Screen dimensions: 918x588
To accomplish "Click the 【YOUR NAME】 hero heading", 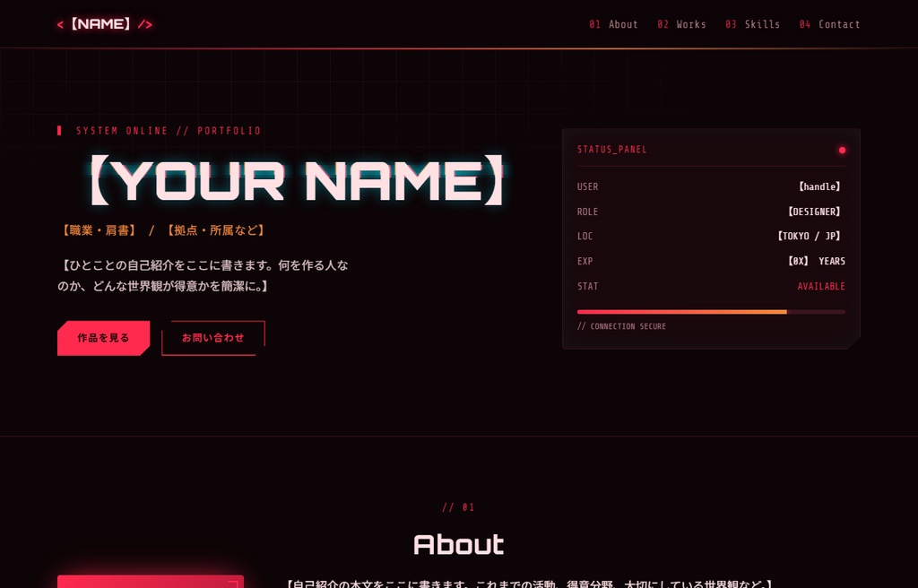I will click(298, 181).
